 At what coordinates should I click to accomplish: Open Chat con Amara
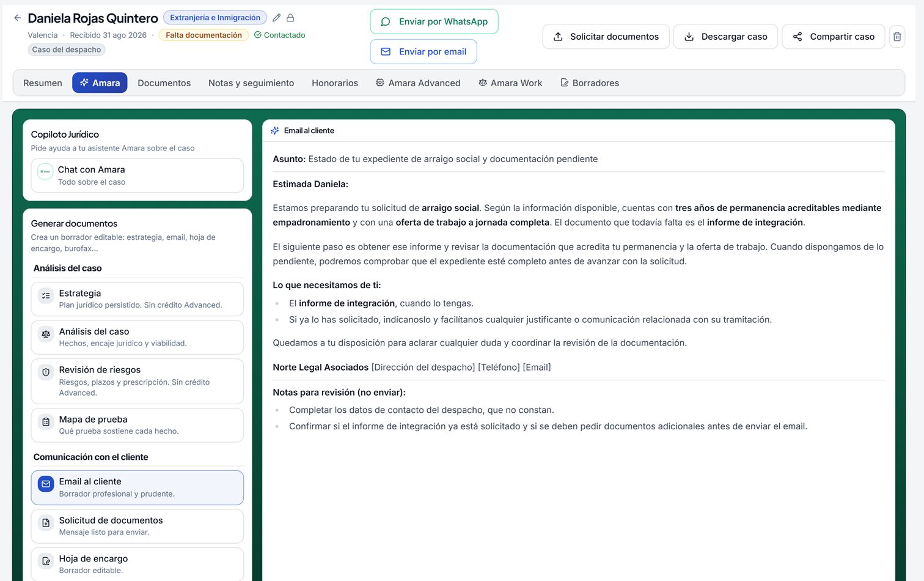click(137, 176)
